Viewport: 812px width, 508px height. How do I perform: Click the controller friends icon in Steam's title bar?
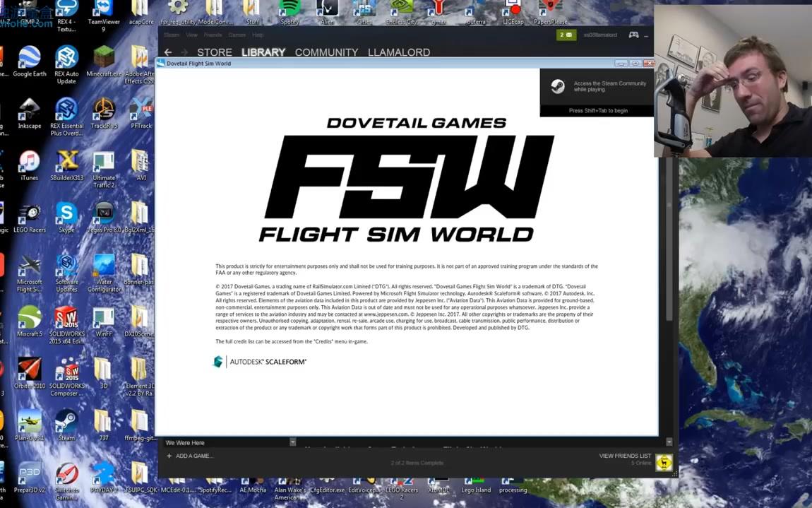click(633, 34)
